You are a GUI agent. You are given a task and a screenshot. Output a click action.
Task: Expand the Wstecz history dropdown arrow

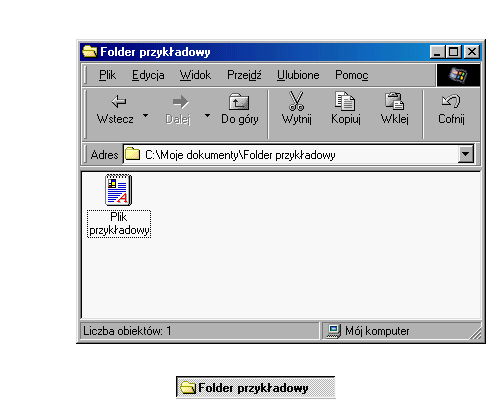click(145, 115)
